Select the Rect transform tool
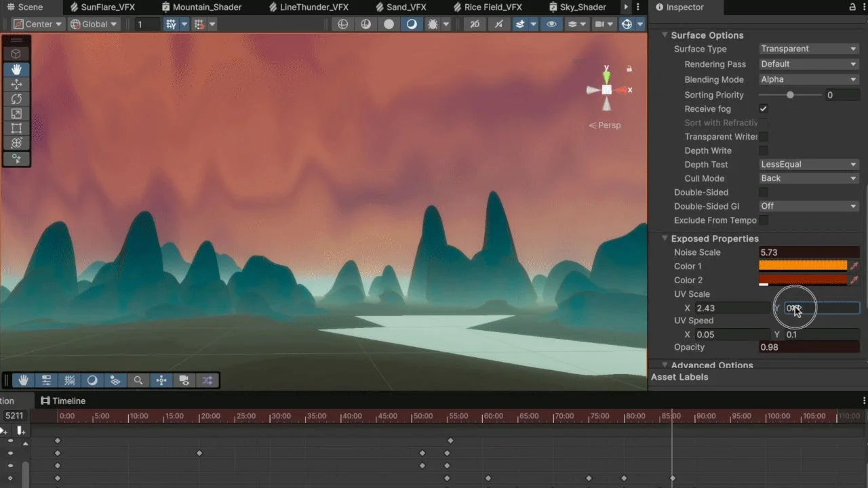The image size is (868, 488). point(16,128)
